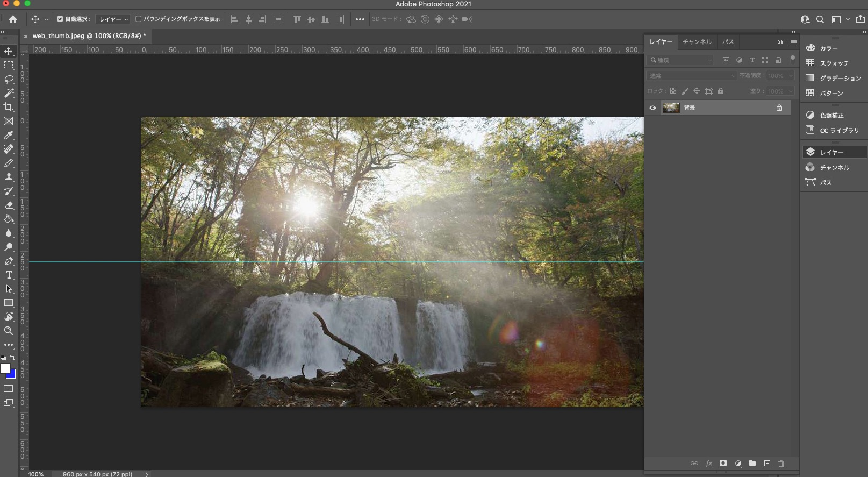
Task: Select the Crop tool
Action: coord(9,107)
